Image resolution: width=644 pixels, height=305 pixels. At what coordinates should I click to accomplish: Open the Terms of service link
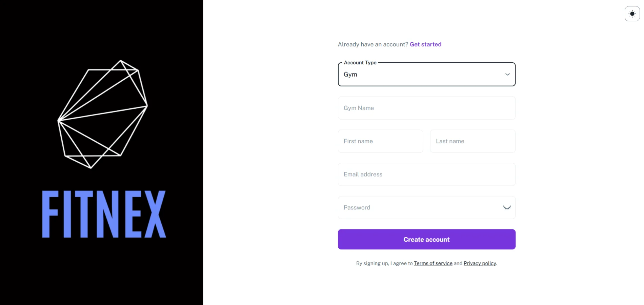point(433,263)
